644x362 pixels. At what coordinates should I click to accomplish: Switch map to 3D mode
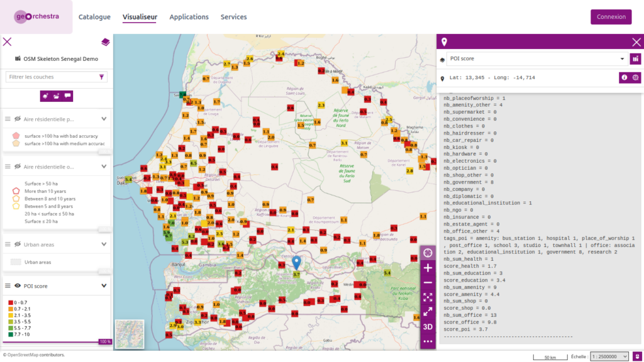point(428,327)
